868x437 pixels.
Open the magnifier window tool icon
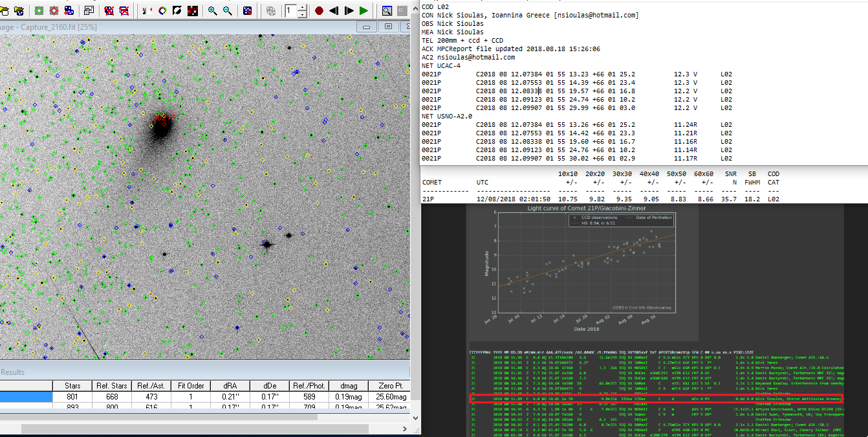[386, 10]
